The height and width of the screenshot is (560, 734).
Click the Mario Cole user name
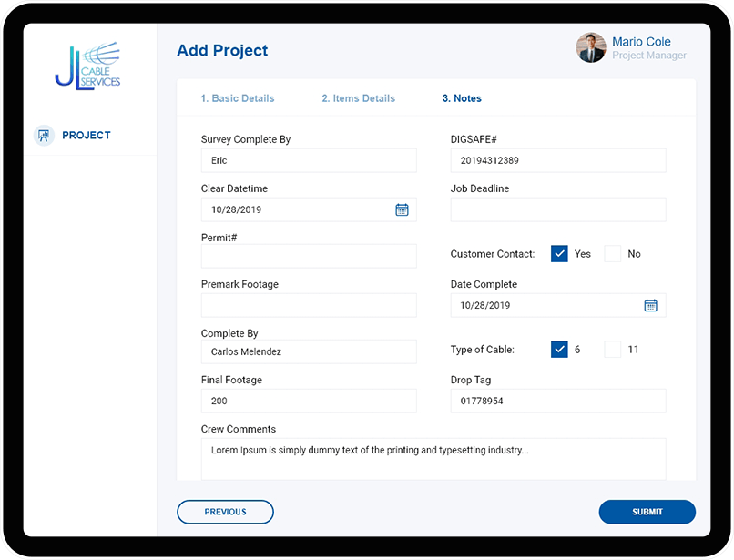click(641, 42)
